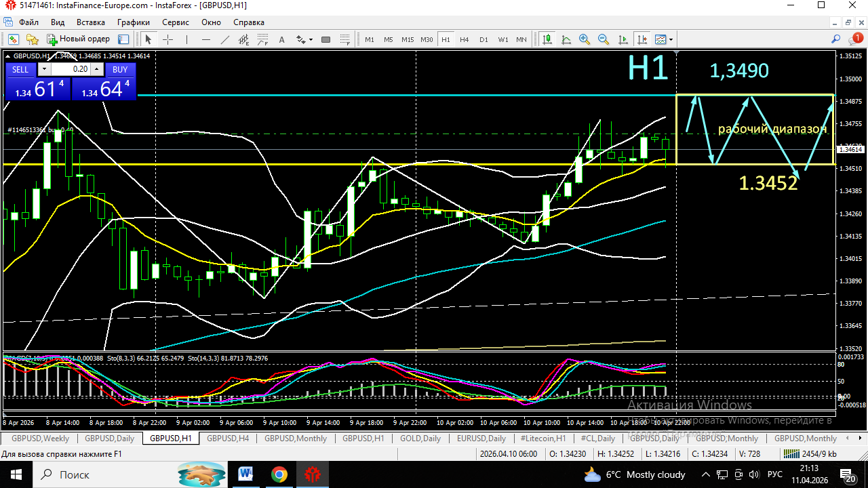The width and height of the screenshot is (868, 488).
Task: Select the crosshair tool
Action: click(x=167, y=39)
